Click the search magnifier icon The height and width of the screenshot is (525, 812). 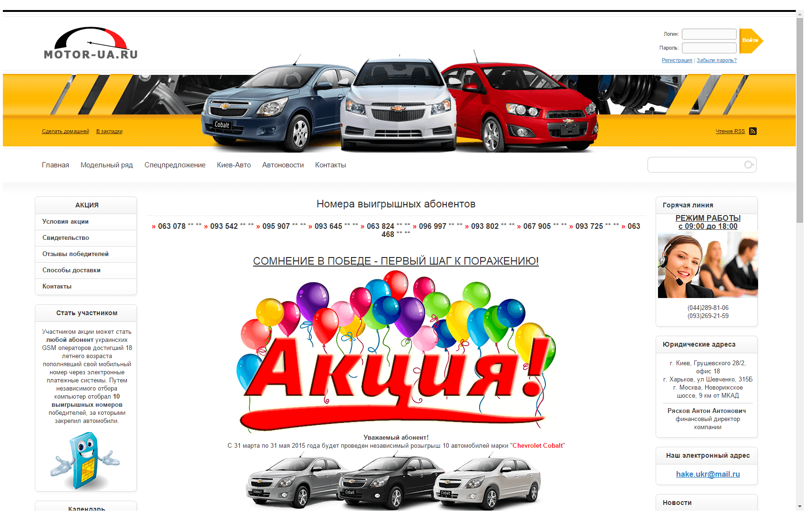pos(749,165)
